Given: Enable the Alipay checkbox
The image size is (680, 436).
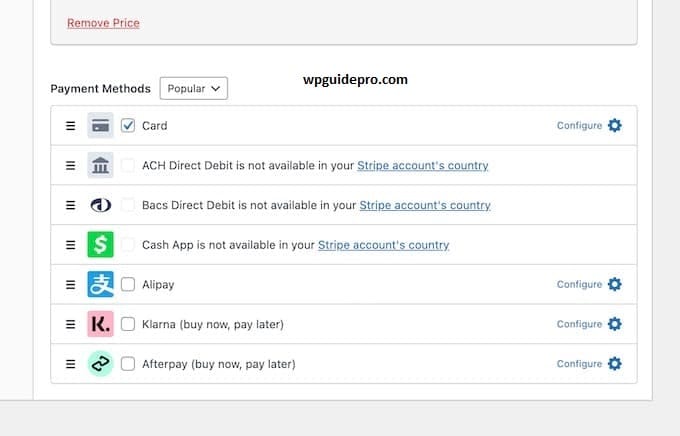Looking at the screenshot, I should point(128,284).
